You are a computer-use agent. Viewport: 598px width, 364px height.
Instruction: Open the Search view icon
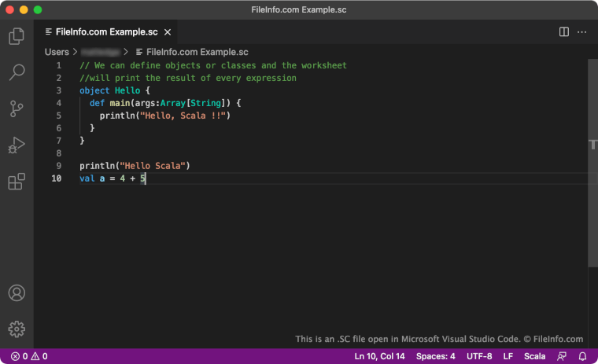(17, 73)
